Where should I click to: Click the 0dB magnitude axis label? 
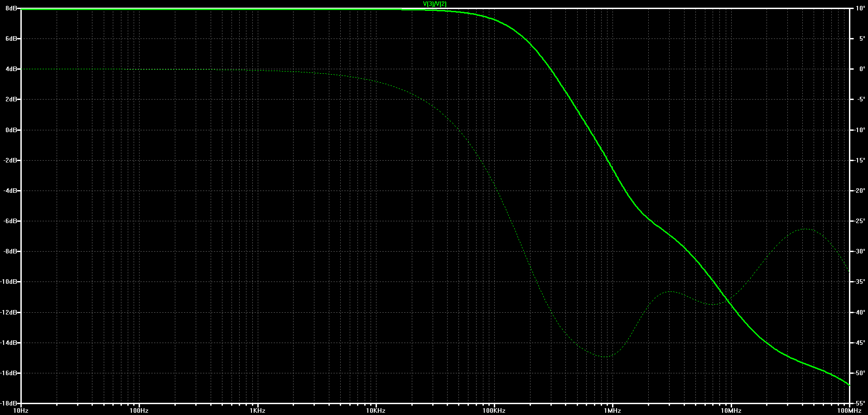pyautogui.click(x=11, y=130)
